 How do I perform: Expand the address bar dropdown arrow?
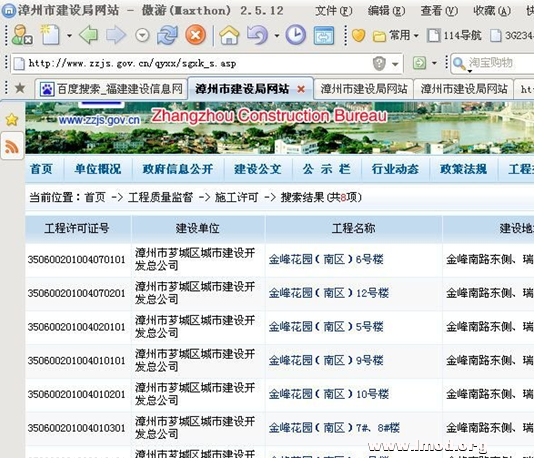click(395, 64)
